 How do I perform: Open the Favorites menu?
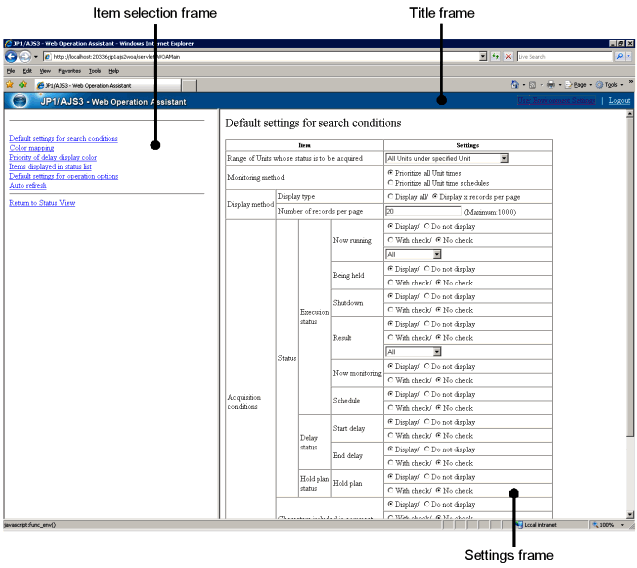[69, 71]
